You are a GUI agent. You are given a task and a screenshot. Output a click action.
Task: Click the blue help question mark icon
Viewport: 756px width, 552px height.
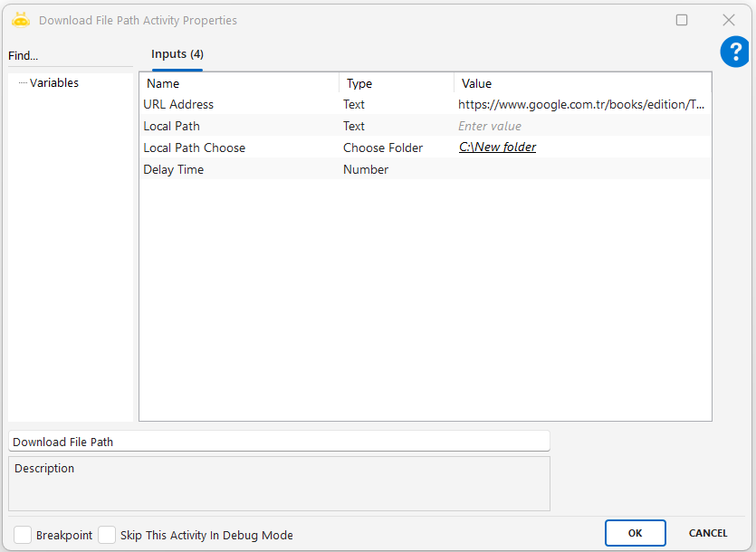click(734, 52)
